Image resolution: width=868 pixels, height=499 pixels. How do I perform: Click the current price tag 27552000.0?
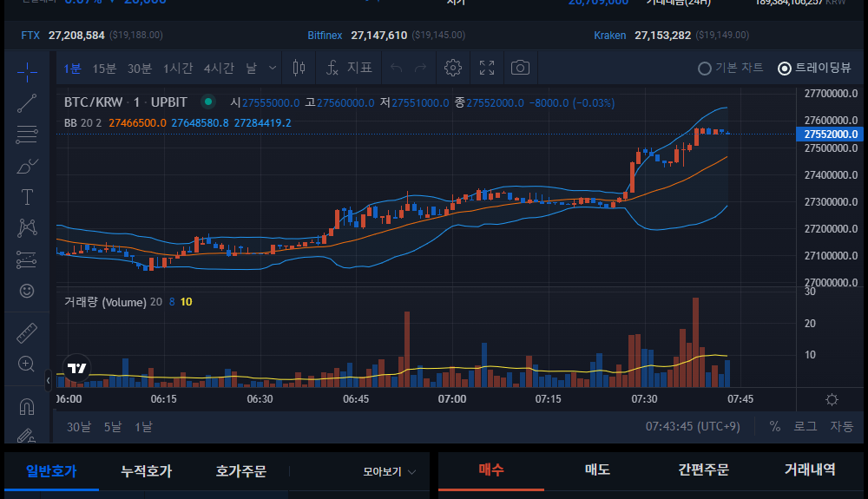pyautogui.click(x=831, y=134)
